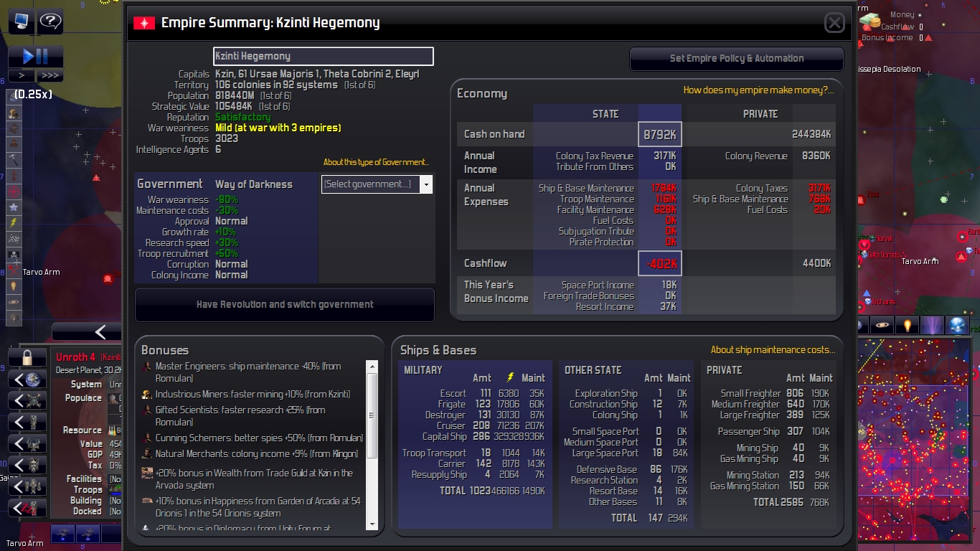
Task: Click the yellow lightning bolt sidebar icon
Action: (14, 222)
